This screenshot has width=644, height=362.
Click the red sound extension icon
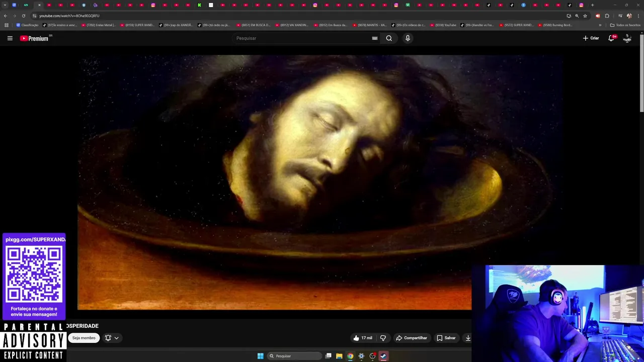[598, 16]
